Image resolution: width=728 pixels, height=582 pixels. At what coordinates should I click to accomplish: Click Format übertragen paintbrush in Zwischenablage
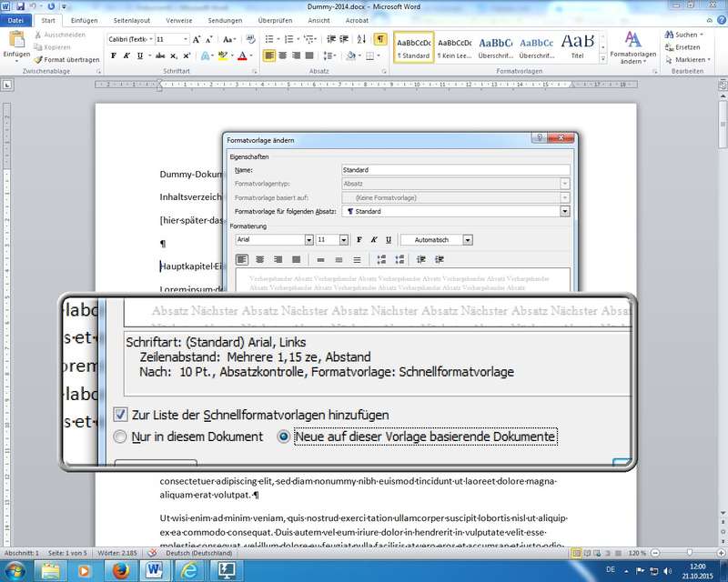point(66,59)
